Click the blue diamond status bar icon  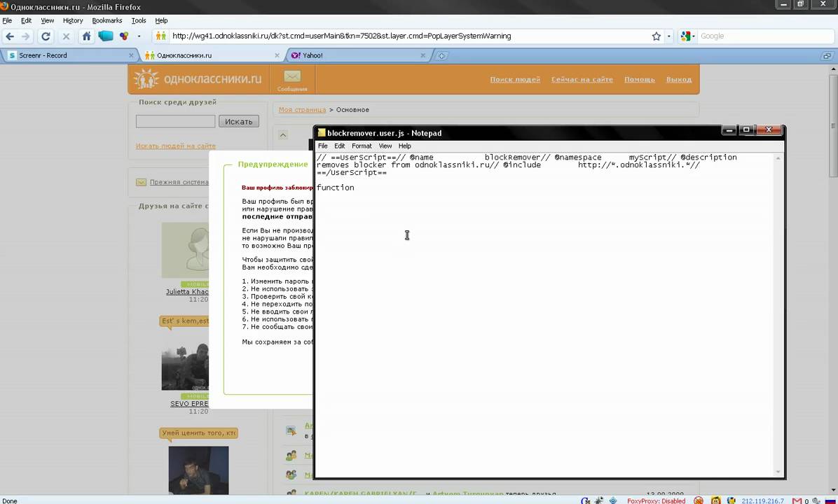(x=613, y=500)
